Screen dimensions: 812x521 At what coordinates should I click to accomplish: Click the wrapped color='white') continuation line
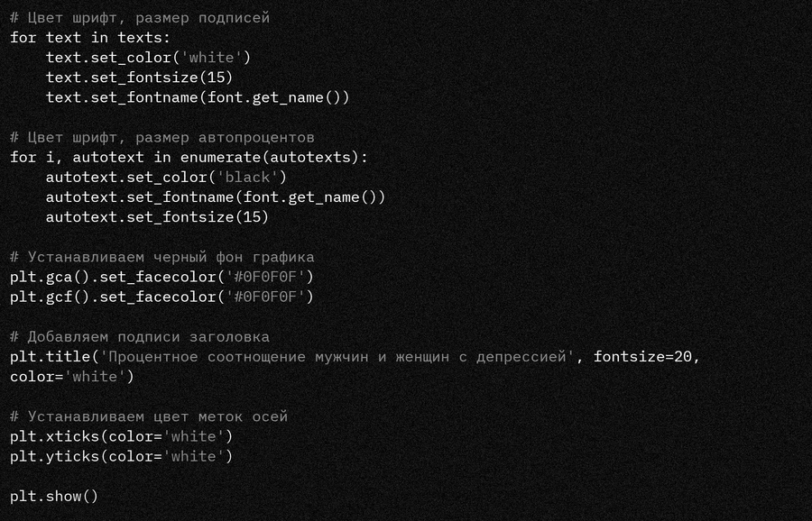pyautogui.click(x=72, y=377)
